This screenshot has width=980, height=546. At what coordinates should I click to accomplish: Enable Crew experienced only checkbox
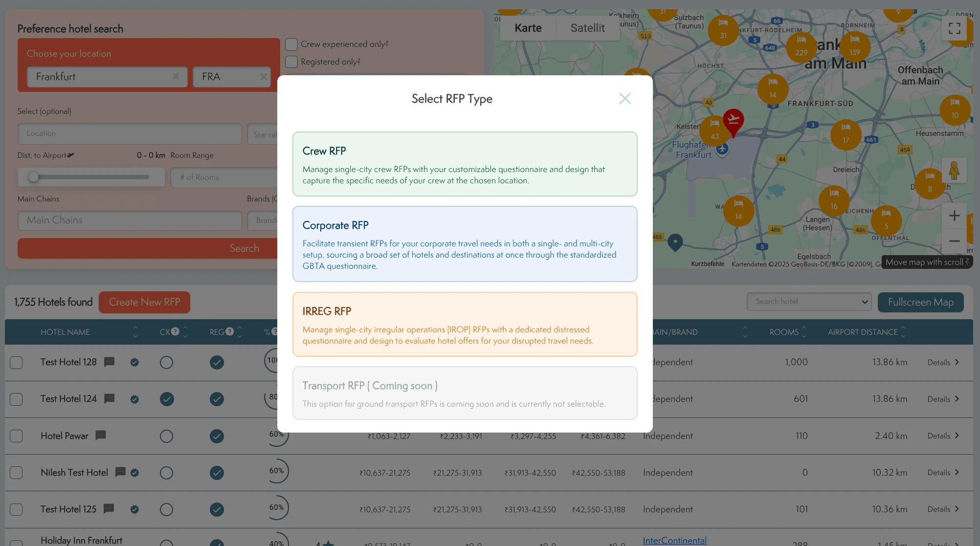coord(291,44)
